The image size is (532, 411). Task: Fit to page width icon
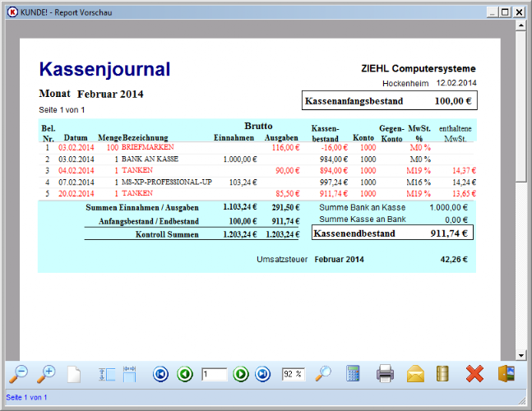click(130, 374)
